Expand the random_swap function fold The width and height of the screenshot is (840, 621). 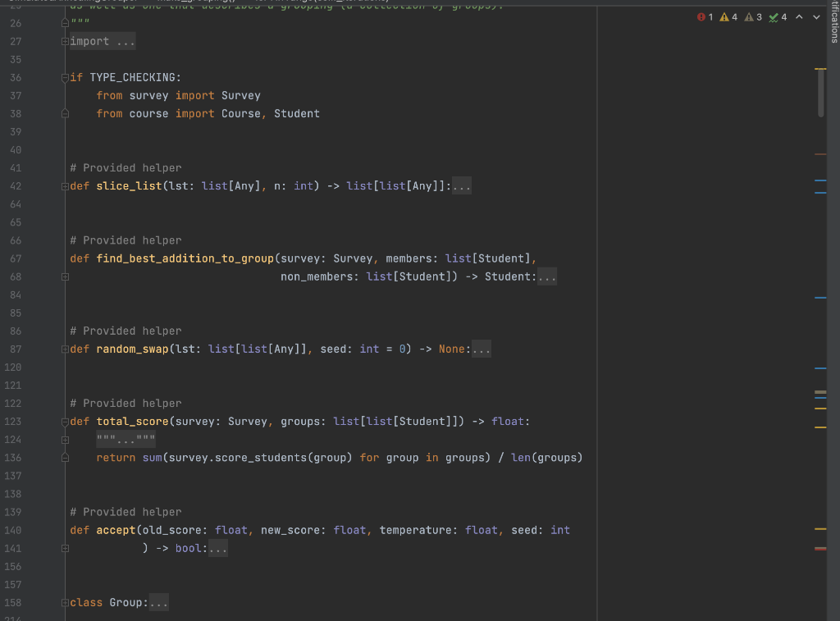tap(65, 349)
